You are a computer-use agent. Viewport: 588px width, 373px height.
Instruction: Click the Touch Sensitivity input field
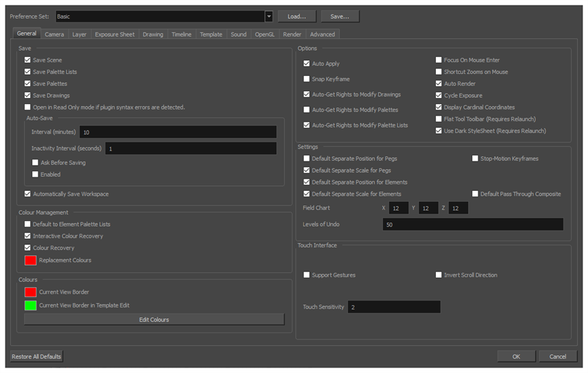(394, 307)
